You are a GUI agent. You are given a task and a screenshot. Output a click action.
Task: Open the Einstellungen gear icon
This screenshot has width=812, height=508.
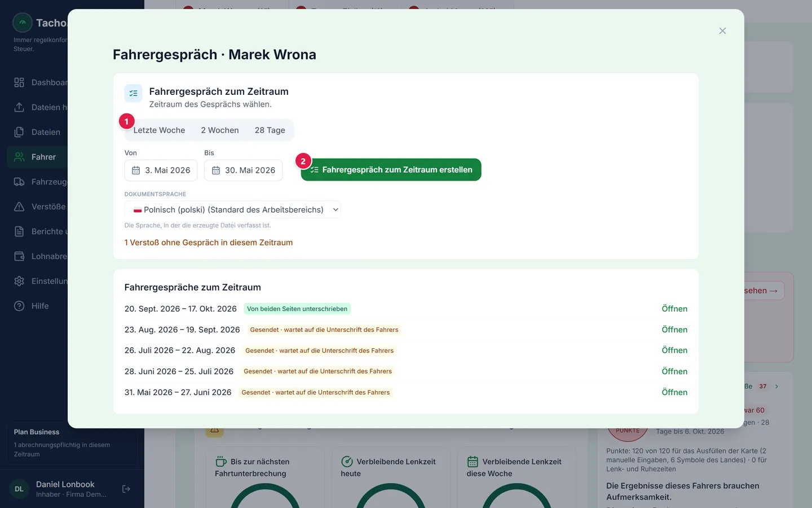tap(19, 281)
